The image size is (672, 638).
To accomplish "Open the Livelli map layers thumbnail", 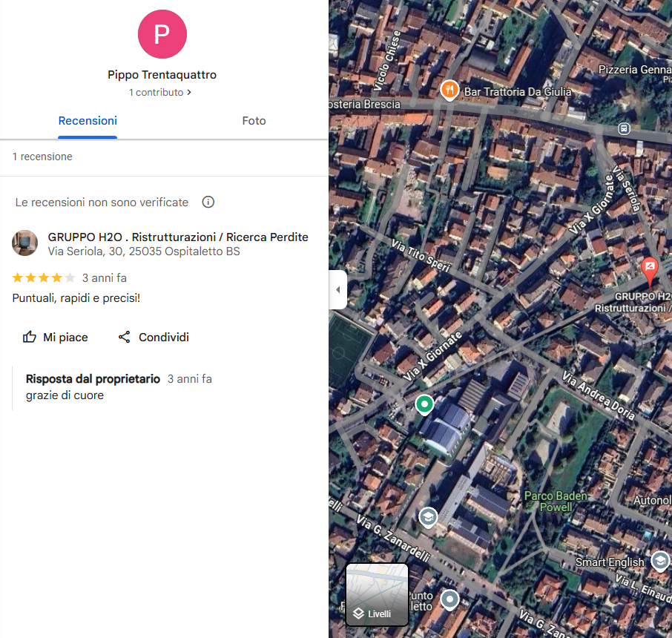I will [x=377, y=595].
